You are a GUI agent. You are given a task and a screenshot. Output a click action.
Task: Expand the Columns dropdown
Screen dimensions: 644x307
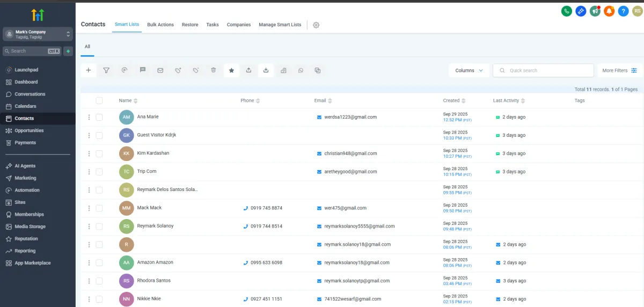pos(469,70)
